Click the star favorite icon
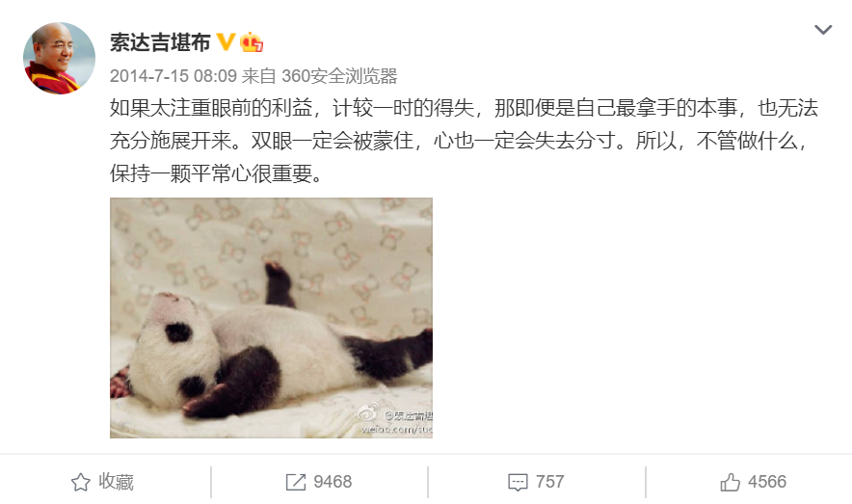The height and width of the screenshot is (504, 852). (81, 482)
